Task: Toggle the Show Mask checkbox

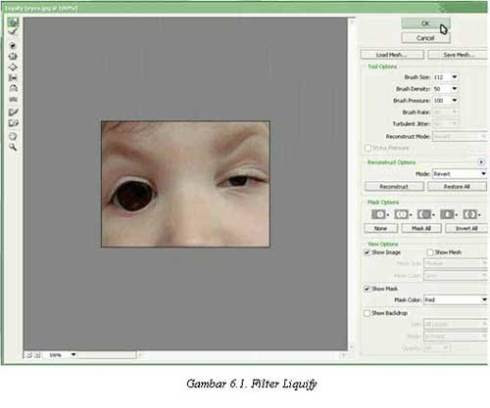Action: [x=367, y=289]
